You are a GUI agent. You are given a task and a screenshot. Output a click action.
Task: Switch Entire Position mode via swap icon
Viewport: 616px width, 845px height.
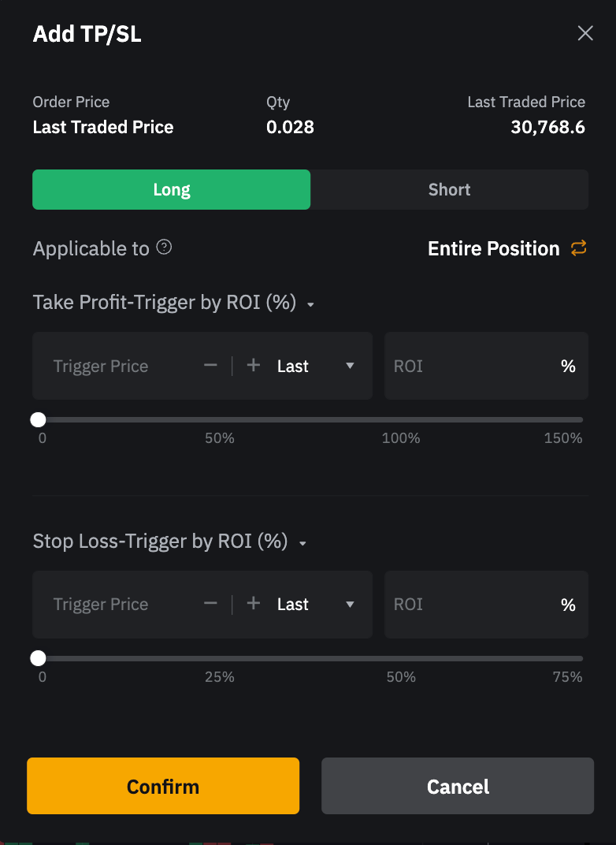(579, 248)
